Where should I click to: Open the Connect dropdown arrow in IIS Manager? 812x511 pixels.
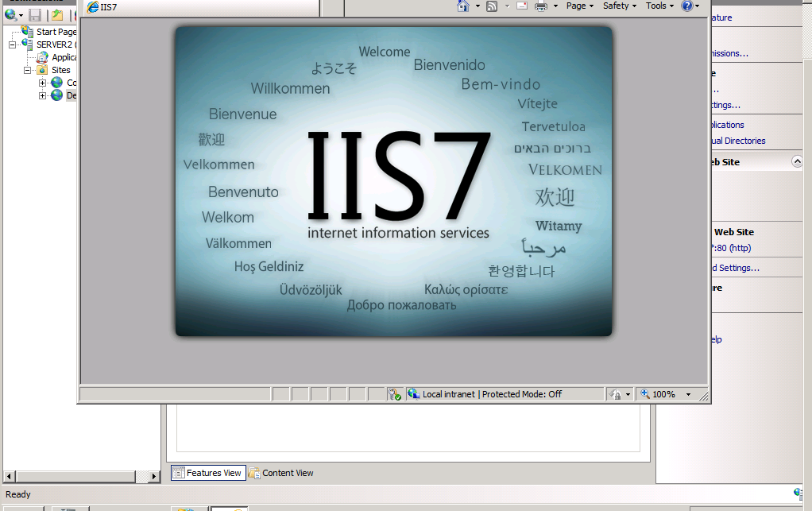(x=21, y=16)
